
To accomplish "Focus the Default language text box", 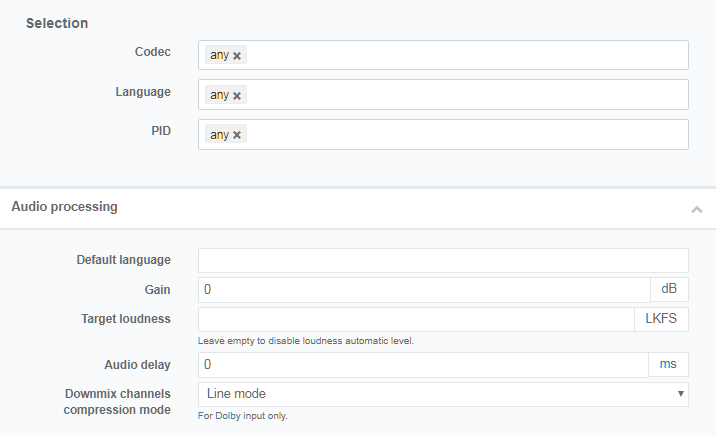I will coord(443,260).
